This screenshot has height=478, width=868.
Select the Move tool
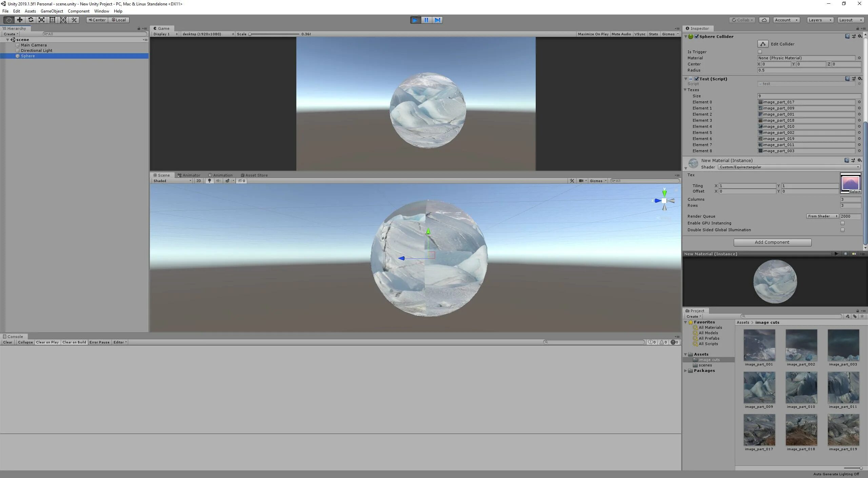[20, 20]
